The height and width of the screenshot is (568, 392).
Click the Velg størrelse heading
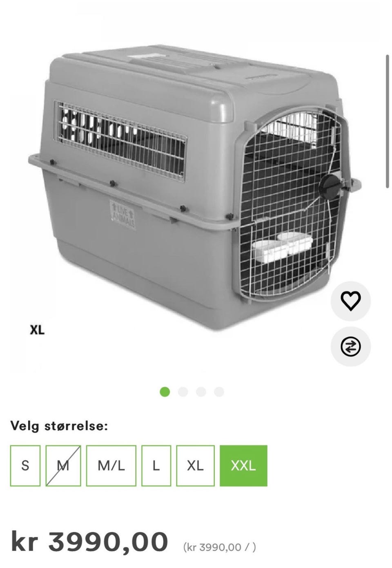59,426
